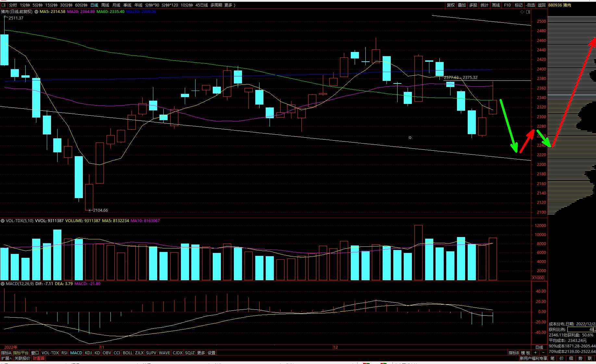Click the minus zoom-out button
This screenshot has height=364, width=596.
(543, 353)
